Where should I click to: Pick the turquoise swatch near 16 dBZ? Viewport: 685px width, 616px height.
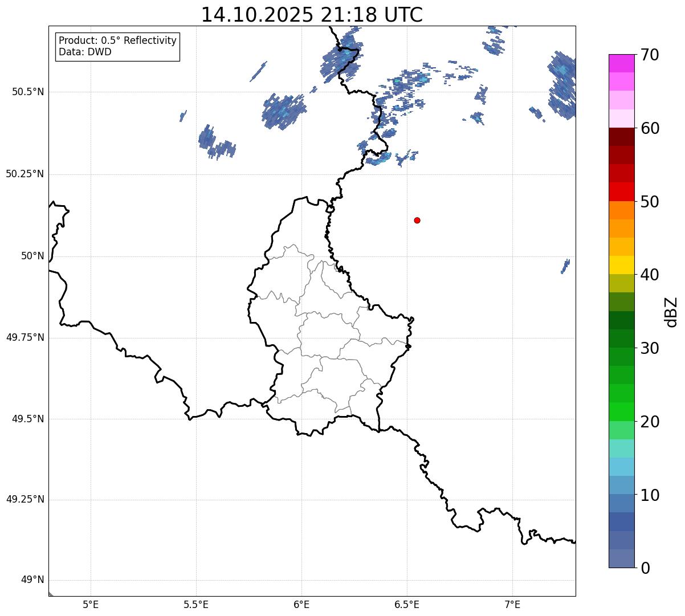(621, 448)
